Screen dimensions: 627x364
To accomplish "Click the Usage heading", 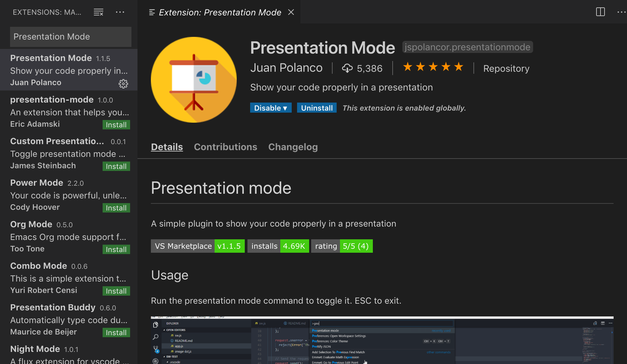I will pos(170,275).
